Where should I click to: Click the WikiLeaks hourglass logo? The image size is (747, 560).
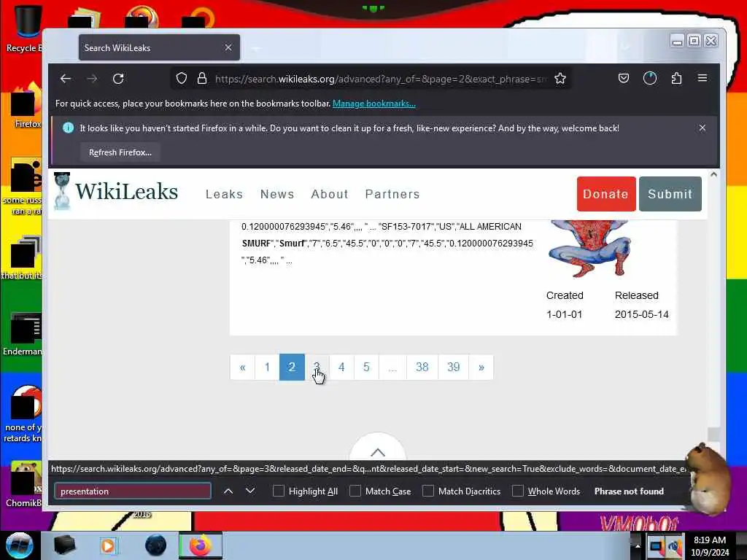[x=63, y=192]
